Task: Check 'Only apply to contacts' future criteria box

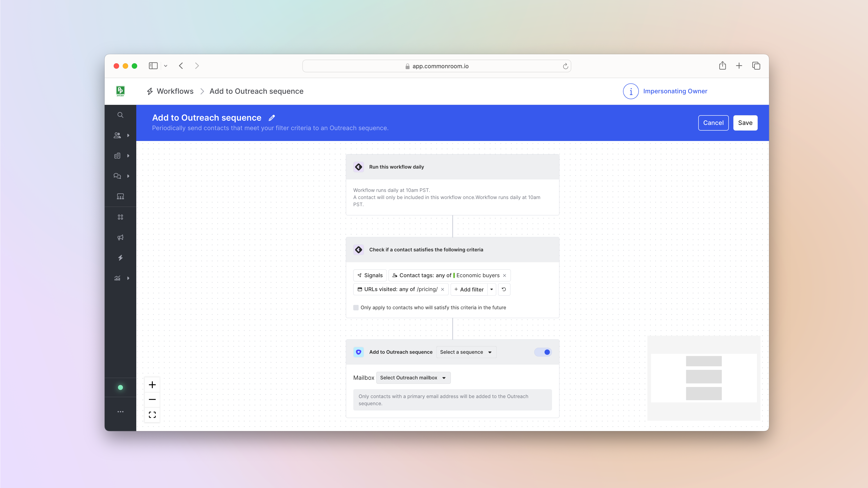Action: coord(356,307)
